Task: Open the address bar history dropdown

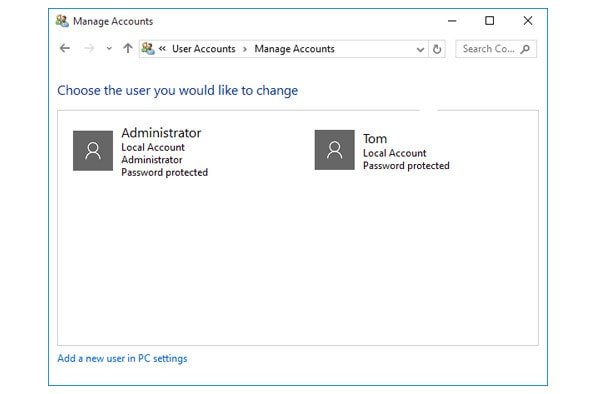Action: (x=420, y=49)
